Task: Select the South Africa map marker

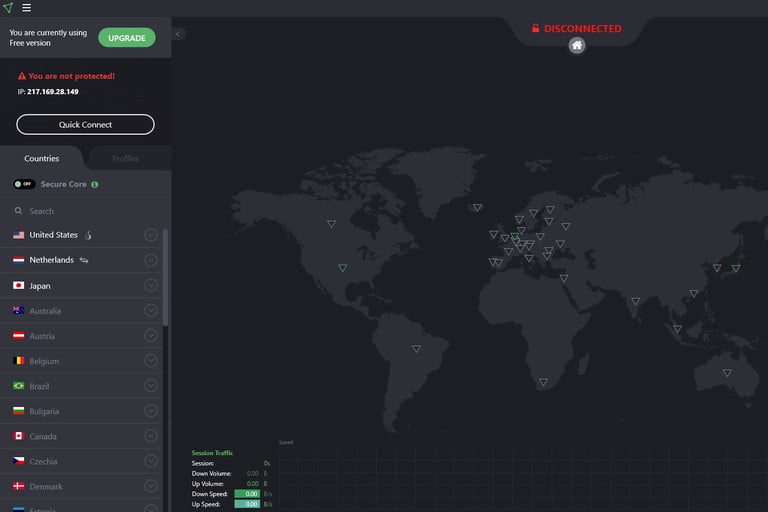Action: pyautogui.click(x=543, y=382)
